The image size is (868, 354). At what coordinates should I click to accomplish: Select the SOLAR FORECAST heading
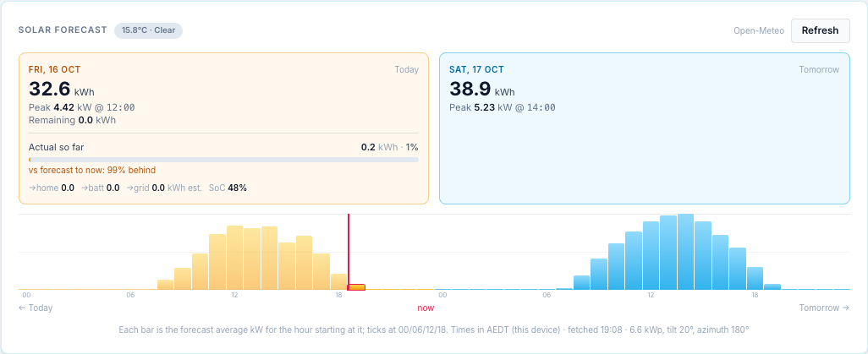tap(63, 30)
